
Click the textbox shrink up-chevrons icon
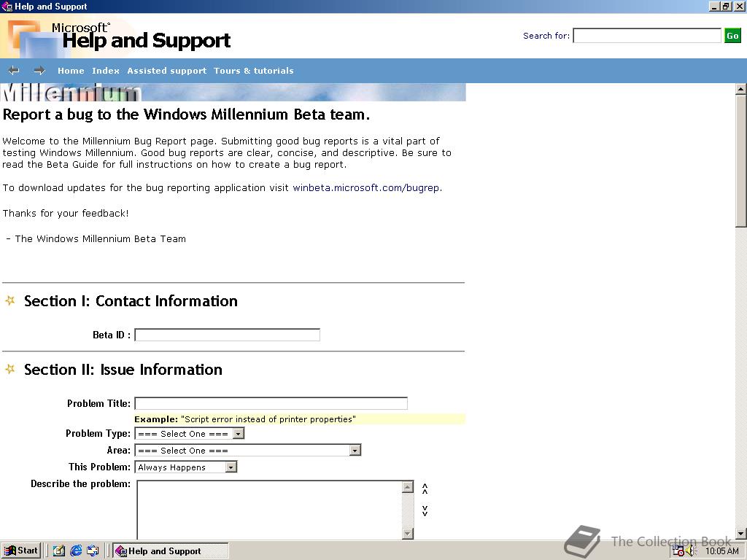pyautogui.click(x=425, y=488)
